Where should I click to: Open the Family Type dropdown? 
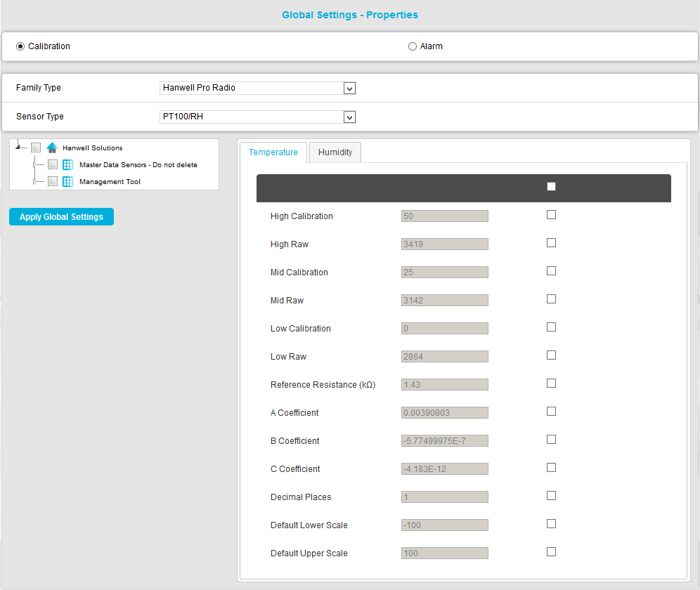coord(350,88)
